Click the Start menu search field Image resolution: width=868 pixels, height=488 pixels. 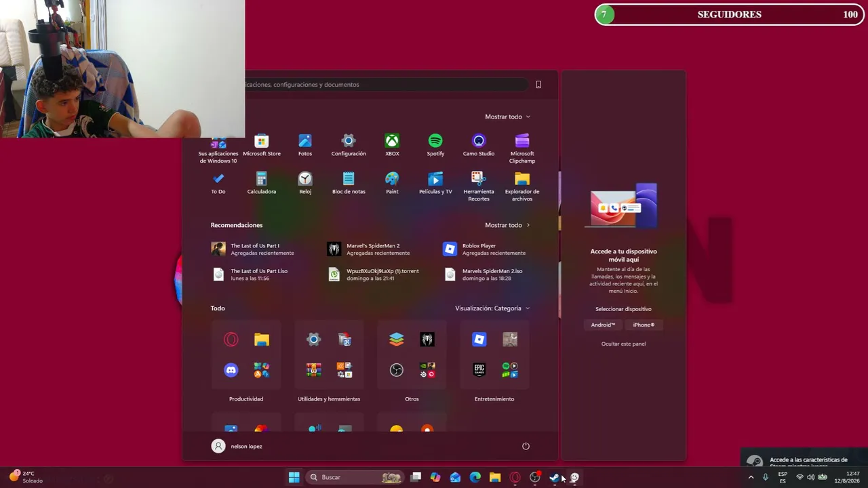coord(387,85)
